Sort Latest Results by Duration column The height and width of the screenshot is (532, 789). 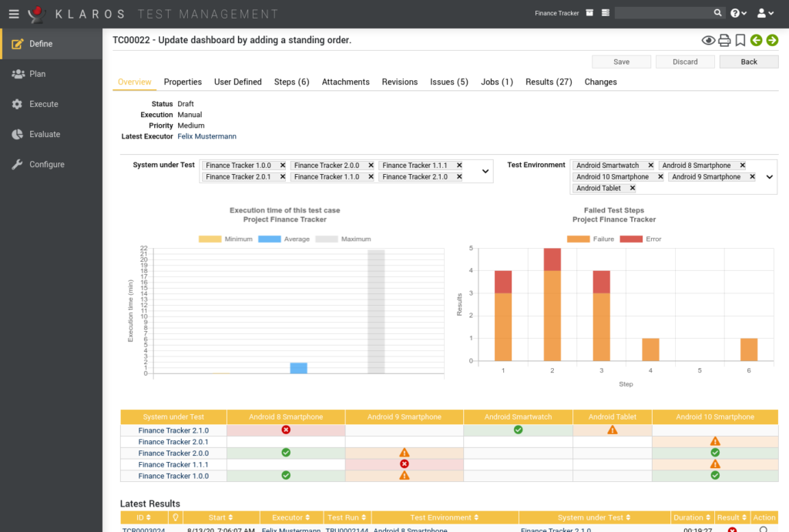692,517
